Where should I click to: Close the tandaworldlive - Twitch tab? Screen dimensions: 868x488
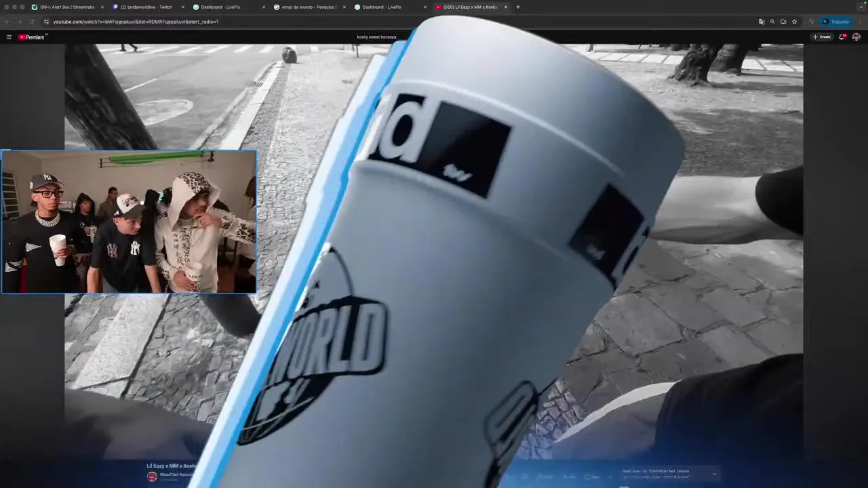183,7
